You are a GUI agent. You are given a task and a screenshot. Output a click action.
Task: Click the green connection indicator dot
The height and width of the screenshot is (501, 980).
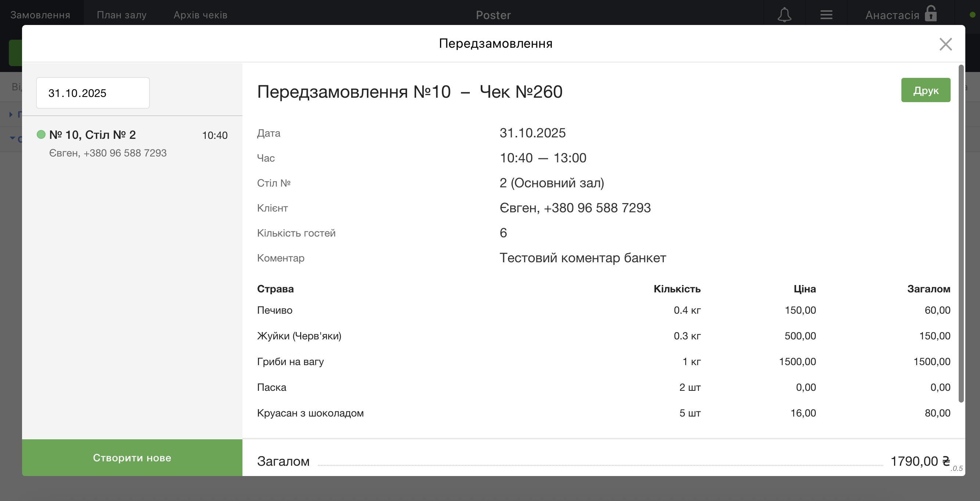pyautogui.click(x=972, y=15)
